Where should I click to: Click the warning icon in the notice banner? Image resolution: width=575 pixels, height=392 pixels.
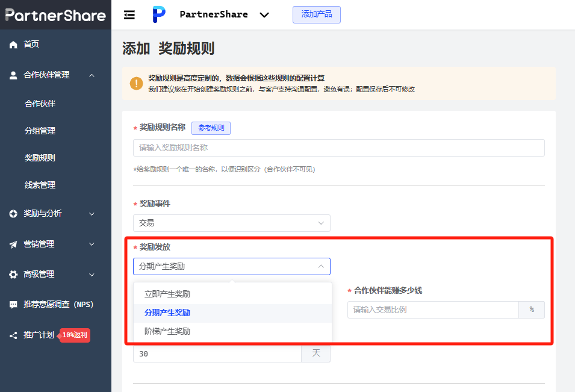coord(136,84)
